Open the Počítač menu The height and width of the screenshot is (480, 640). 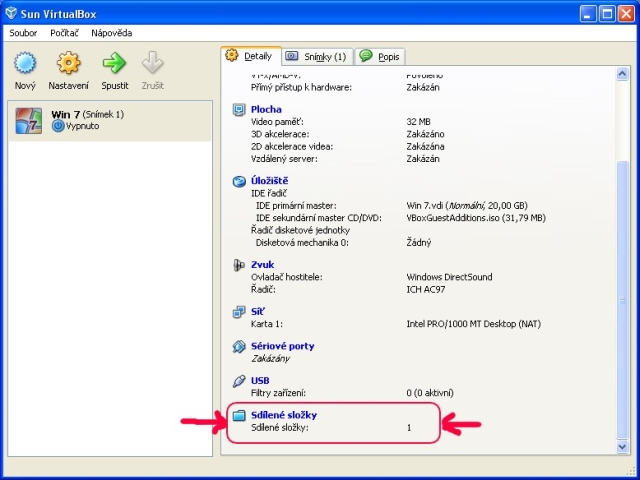64,33
